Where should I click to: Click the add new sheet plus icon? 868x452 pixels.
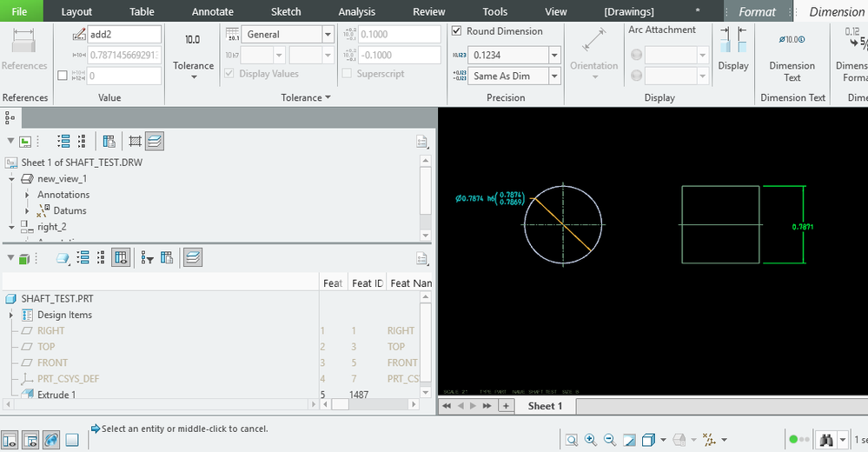(x=505, y=406)
